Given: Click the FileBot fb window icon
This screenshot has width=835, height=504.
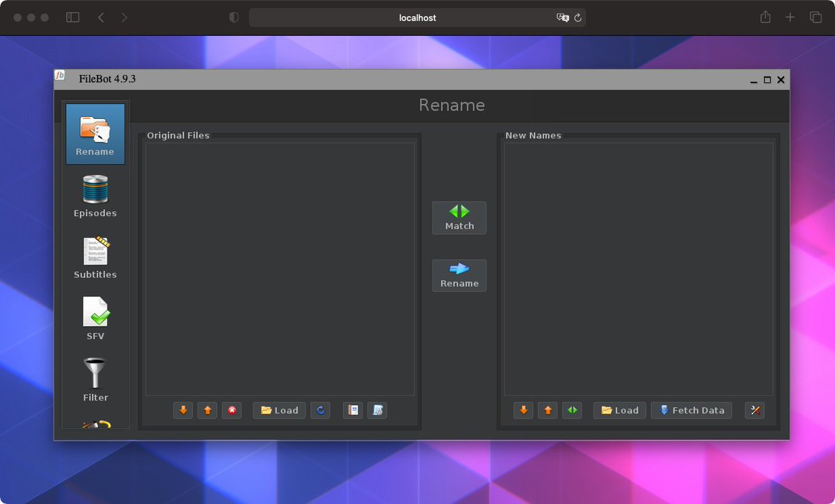Looking at the screenshot, I should [61, 76].
